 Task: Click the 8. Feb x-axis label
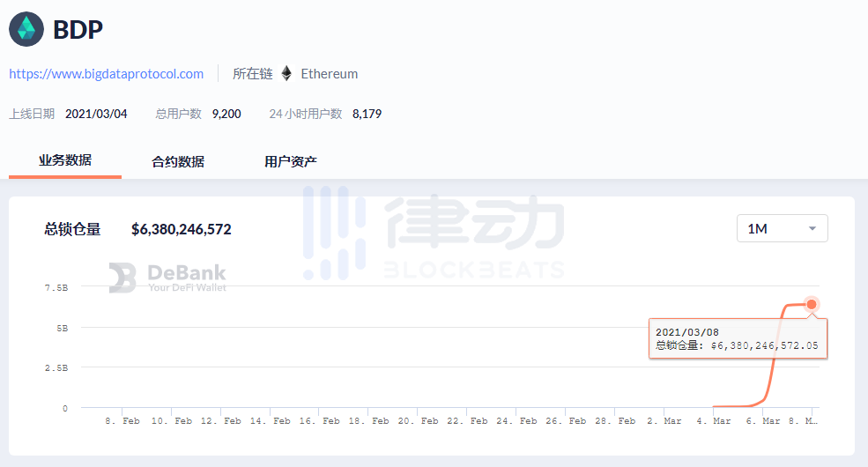tap(122, 421)
